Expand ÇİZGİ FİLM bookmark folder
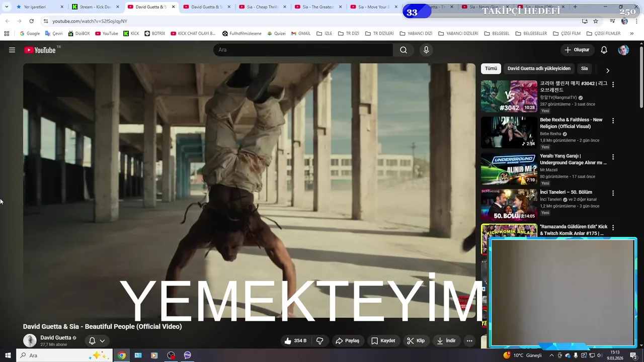The height and width of the screenshot is (362, 644). [x=567, y=34]
